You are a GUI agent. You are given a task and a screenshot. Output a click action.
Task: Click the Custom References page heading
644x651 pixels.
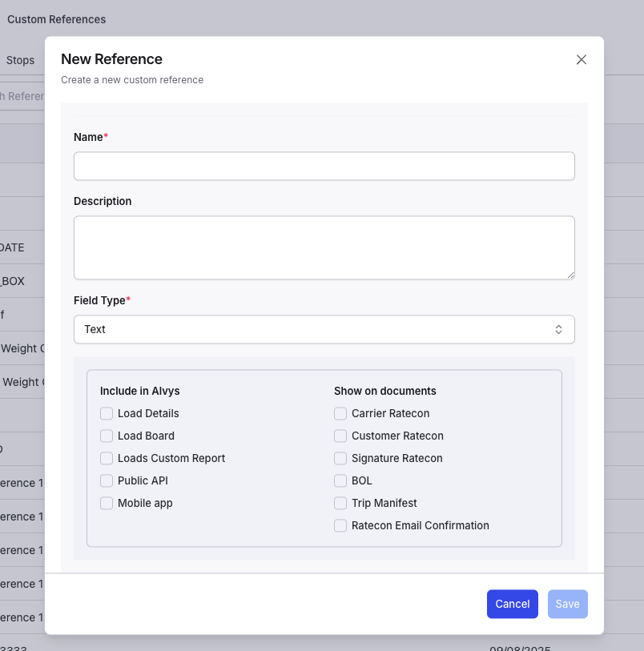56,19
